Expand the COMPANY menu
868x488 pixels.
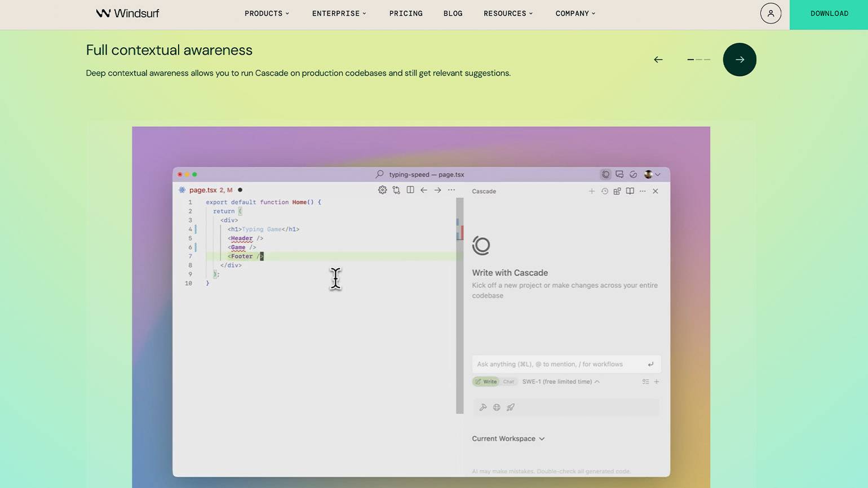[575, 14]
